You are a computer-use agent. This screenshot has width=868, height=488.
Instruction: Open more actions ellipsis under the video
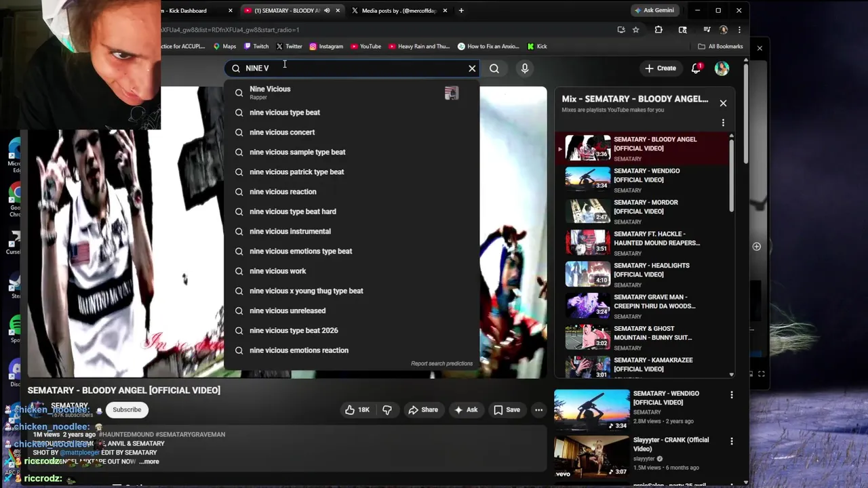538,409
